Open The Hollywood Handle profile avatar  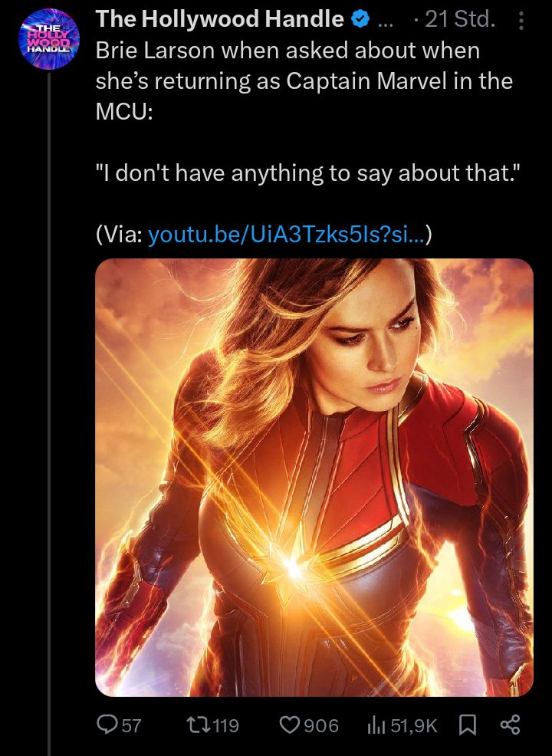coord(49,38)
